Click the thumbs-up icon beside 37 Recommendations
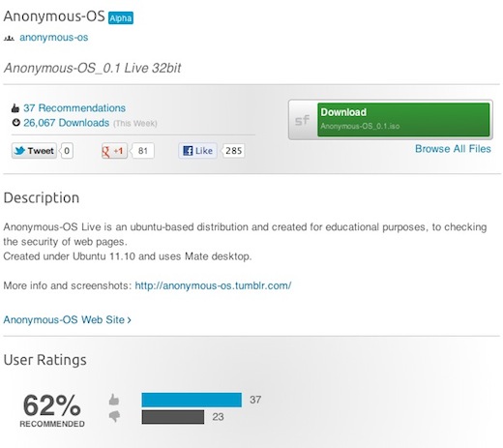Screen dimensions: 503x448 (x=15, y=108)
